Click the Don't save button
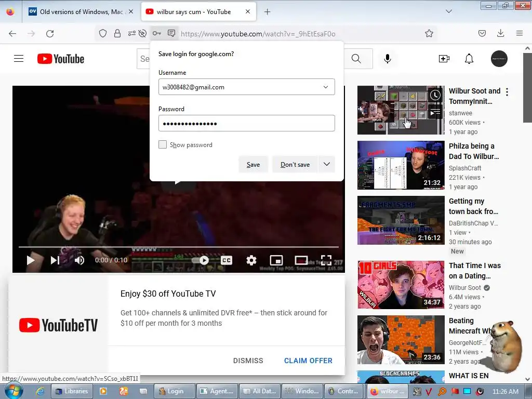The width and height of the screenshot is (532, 399). (x=295, y=164)
